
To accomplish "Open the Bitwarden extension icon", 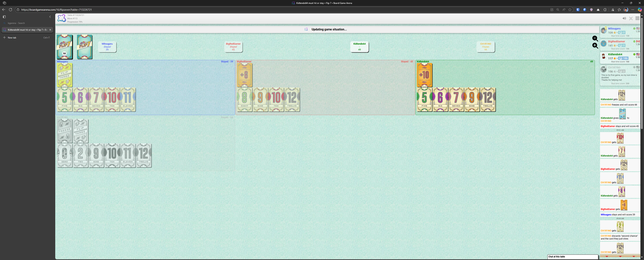I will click(x=578, y=10).
